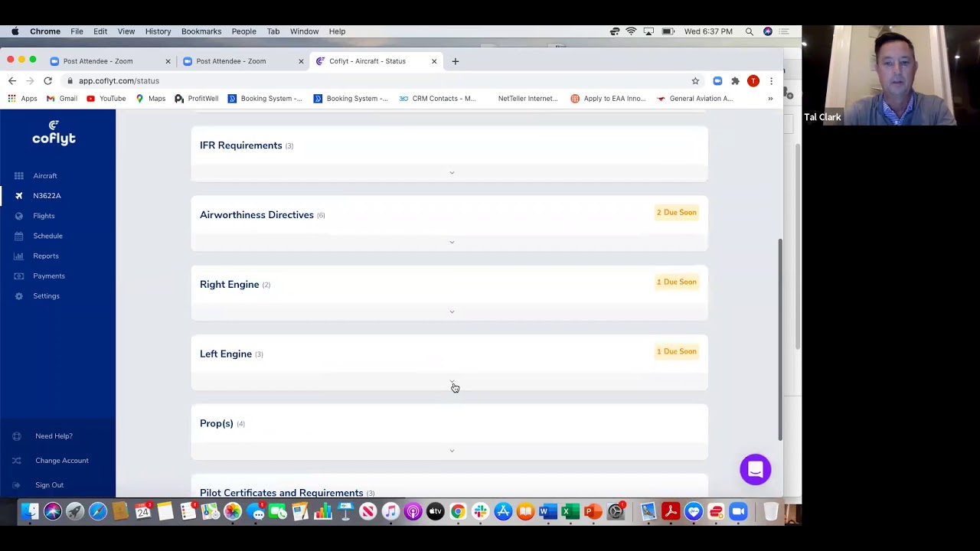Click Right Engine 1 Due Soon badge
This screenshot has height=551, width=980.
pyautogui.click(x=676, y=282)
